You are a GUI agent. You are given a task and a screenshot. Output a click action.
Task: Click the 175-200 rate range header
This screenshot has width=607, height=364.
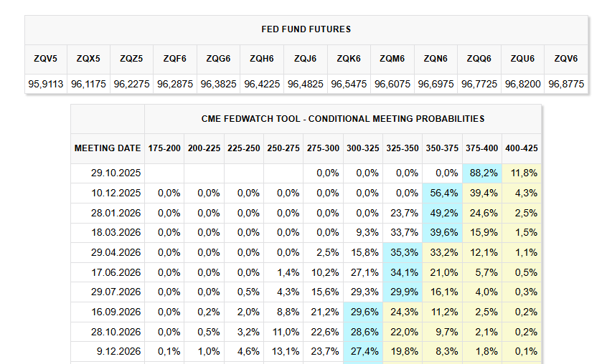point(164,148)
